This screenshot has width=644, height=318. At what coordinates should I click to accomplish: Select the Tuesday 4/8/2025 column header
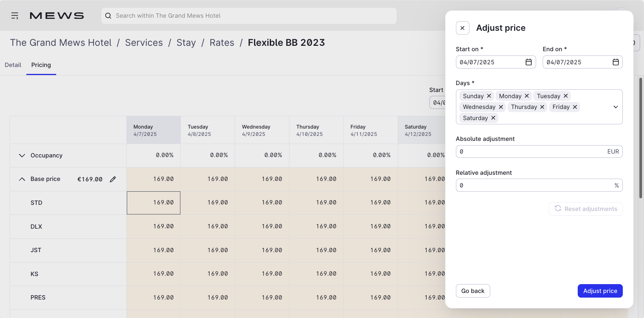pos(208,130)
